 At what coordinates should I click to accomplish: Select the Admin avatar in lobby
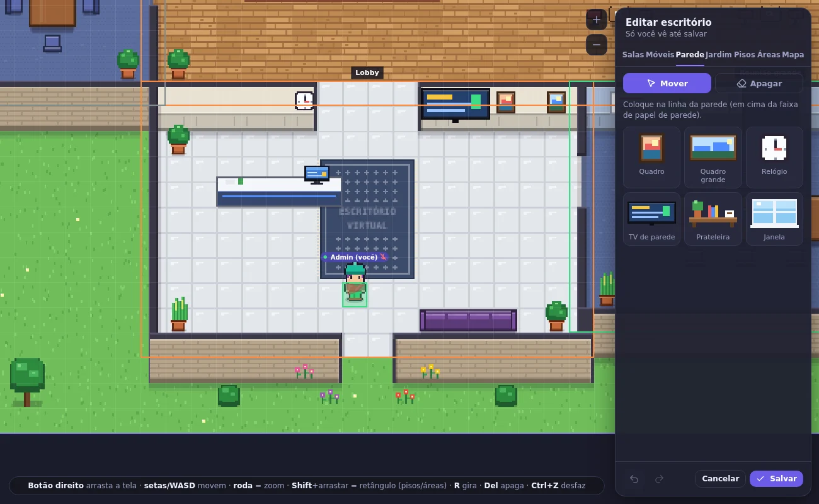tap(355, 282)
